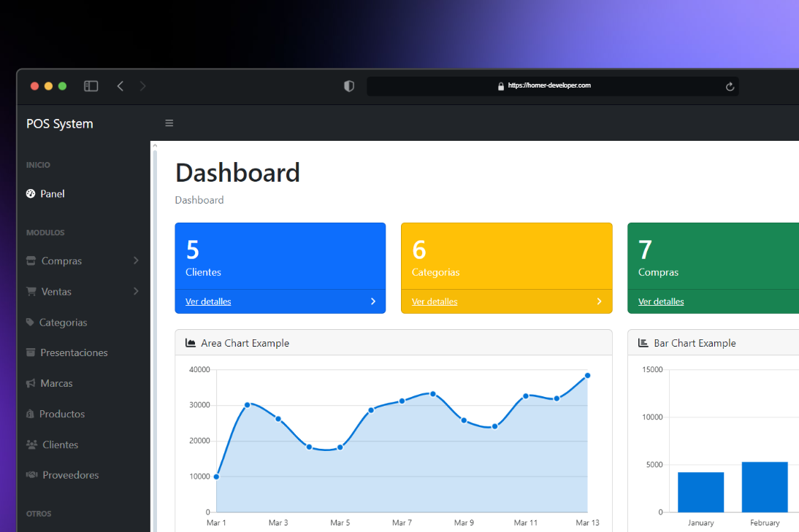799x532 pixels.
Task: Click the large Dashboard page heading
Action: 237,172
